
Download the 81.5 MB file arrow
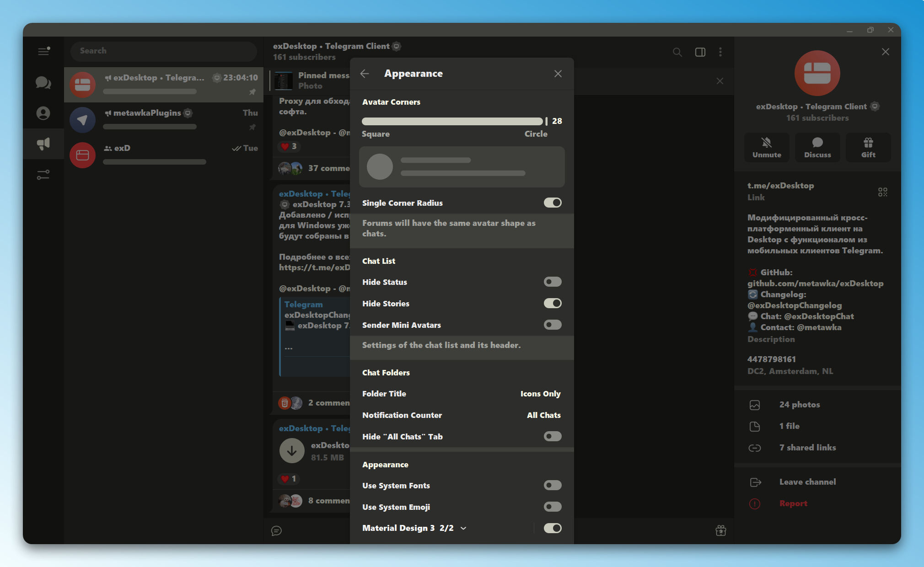pos(292,451)
